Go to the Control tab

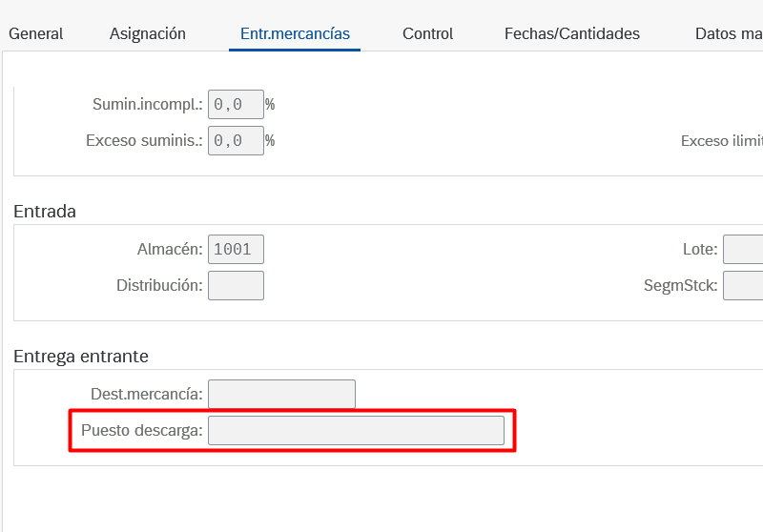(427, 33)
